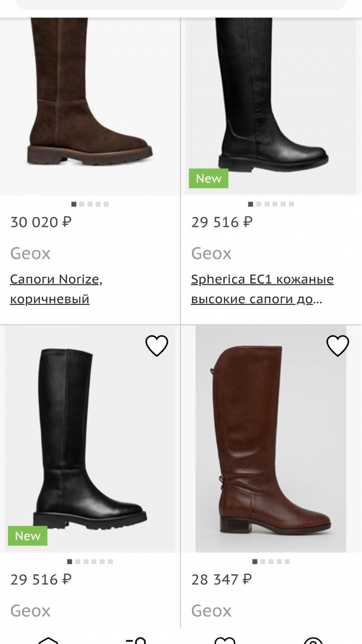Select last image dot under Spherica EC1 boot
362x644 pixels.
[291, 204]
